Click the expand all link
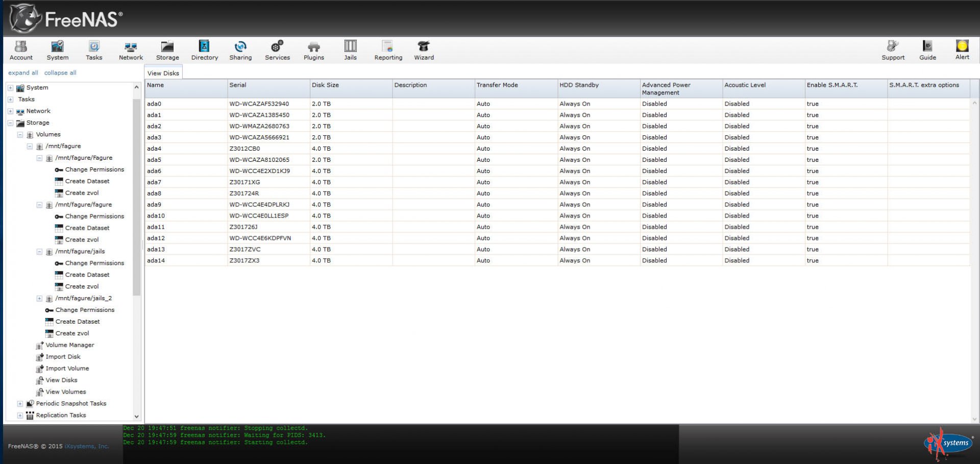980x464 pixels. pyautogui.click(x=23, y=72)
